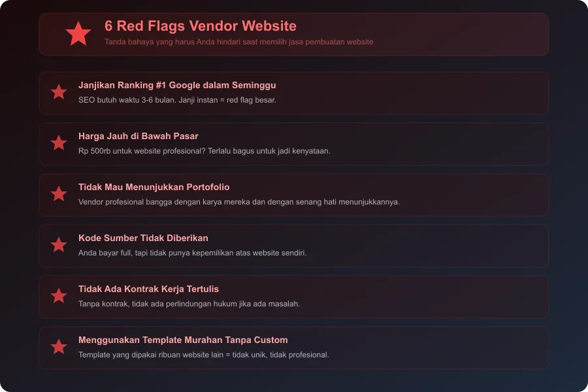Click the subtitle 'Tanda bahaya yang harus Anda hindari'
Image resolution: width=588 pixels, height=392 pixels.
click(238, 41)
